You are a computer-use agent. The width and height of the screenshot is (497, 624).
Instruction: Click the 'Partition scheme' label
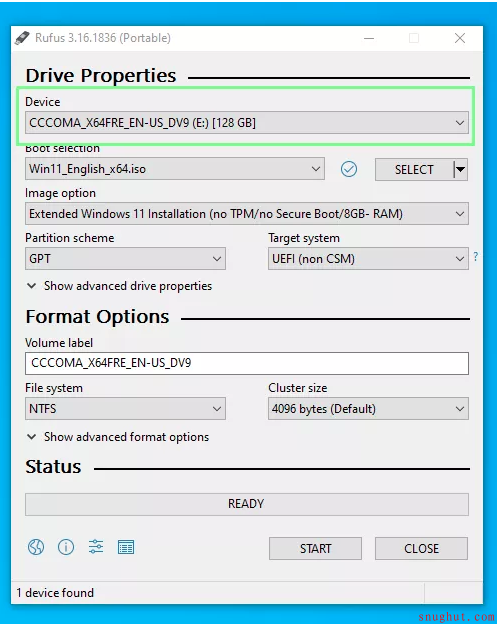pyautogui.click(x=70, y=238)
